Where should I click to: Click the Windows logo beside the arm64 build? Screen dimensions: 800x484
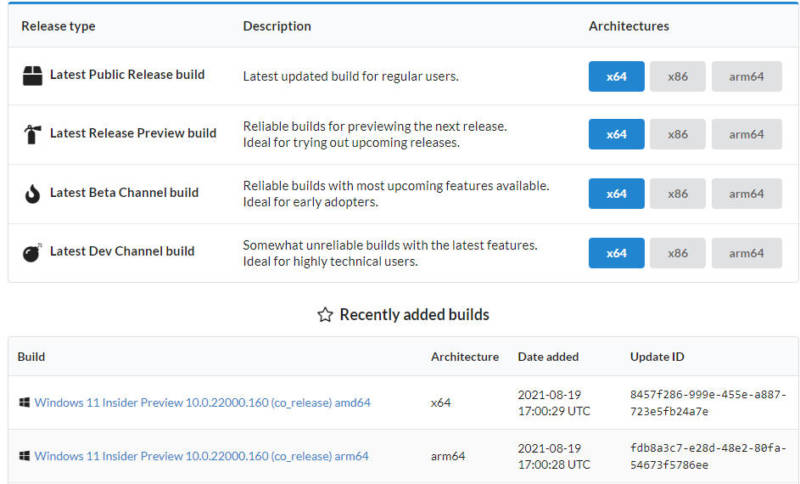point(24,455)
